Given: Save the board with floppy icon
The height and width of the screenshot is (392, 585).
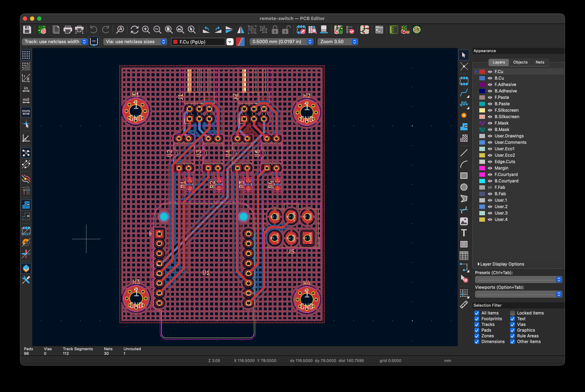Looking at the screenshot, I should tap(27, 30).
